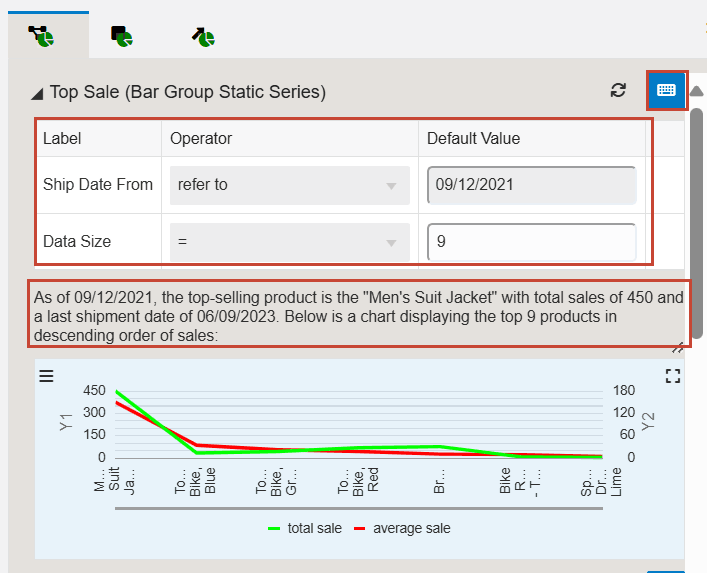The height and width of the screenshot is (573, 707).
Task: Open the third tab with arrow-chart icon
Action: [x=203, y=36]
